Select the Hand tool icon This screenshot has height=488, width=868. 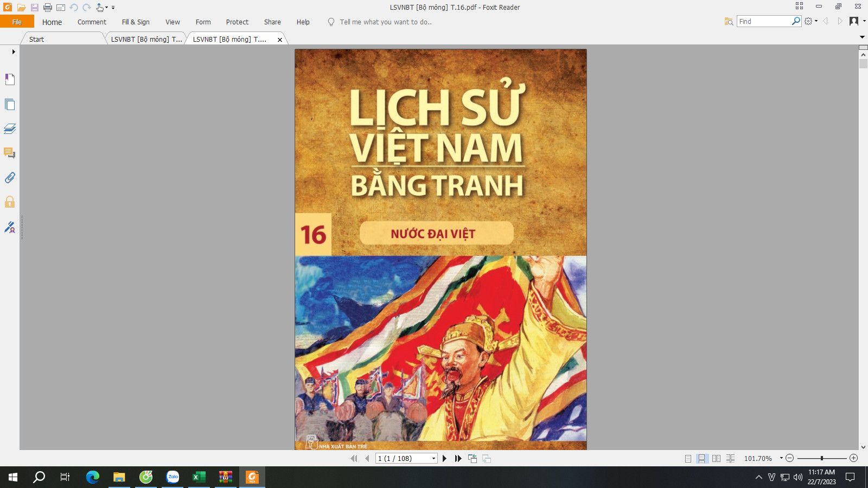[100, 8]
